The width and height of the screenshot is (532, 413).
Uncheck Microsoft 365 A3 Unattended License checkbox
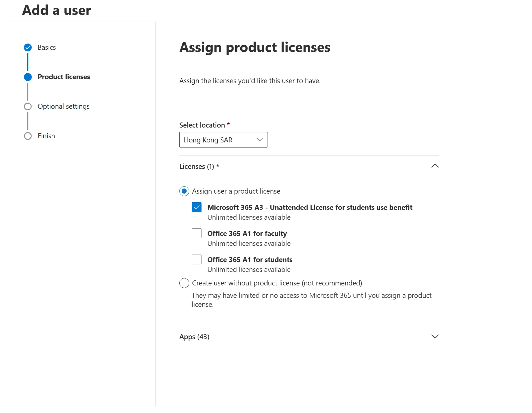pos(196,207)
